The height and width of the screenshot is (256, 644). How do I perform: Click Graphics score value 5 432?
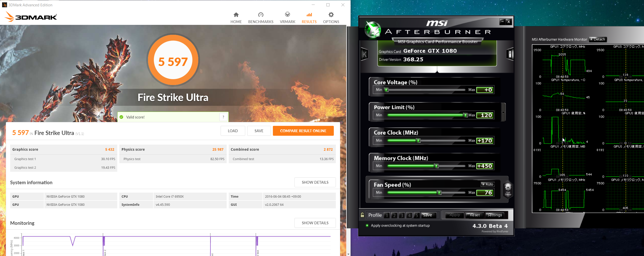click(110, 149)
